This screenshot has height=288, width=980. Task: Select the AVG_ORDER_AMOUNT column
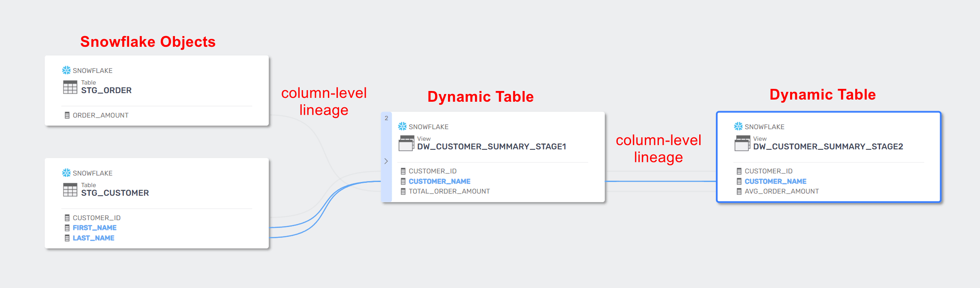point(782,191)
